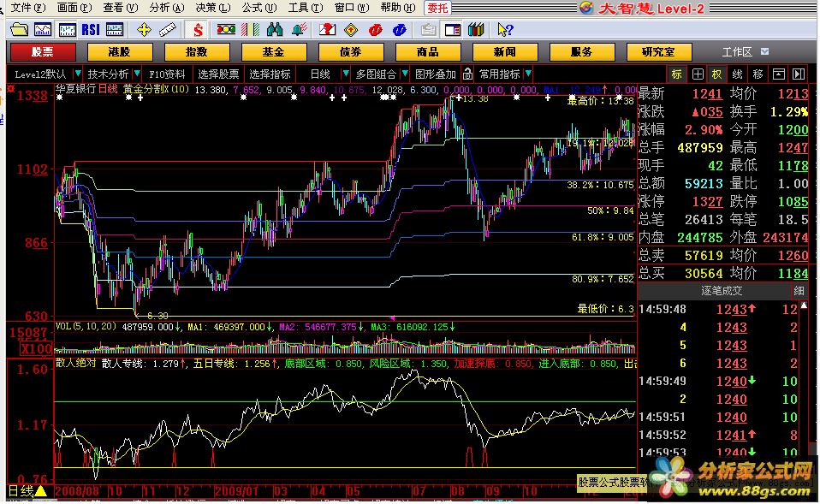This screenshot has width=820, height=504.
Task: Switch to the 新闻 tab
Action: pos(505,51)
